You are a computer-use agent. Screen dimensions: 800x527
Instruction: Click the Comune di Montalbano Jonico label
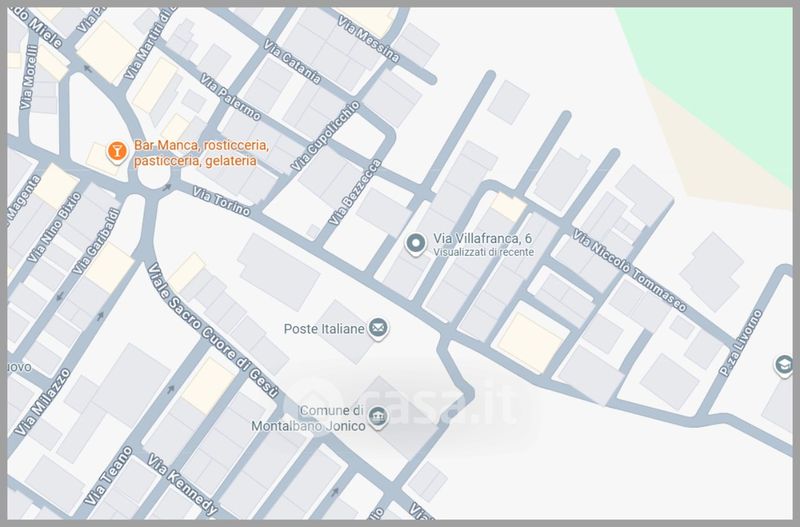[x=319, y=417]
